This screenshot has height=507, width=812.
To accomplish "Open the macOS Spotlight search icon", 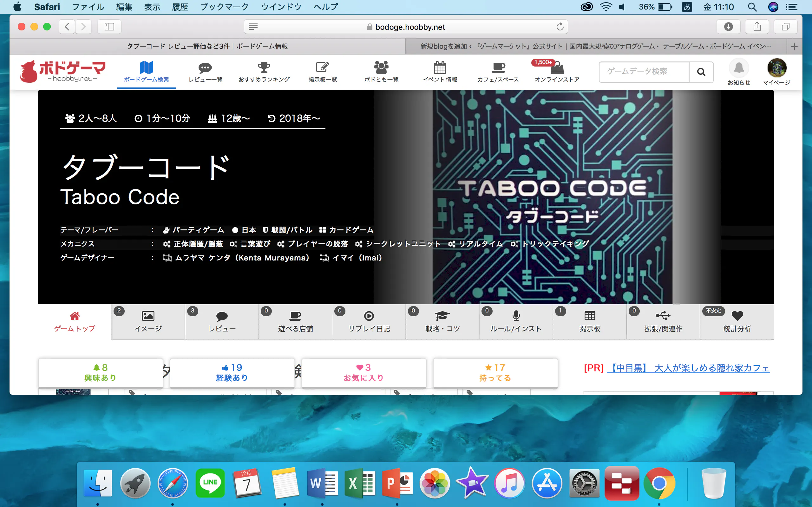I will 752,7.
